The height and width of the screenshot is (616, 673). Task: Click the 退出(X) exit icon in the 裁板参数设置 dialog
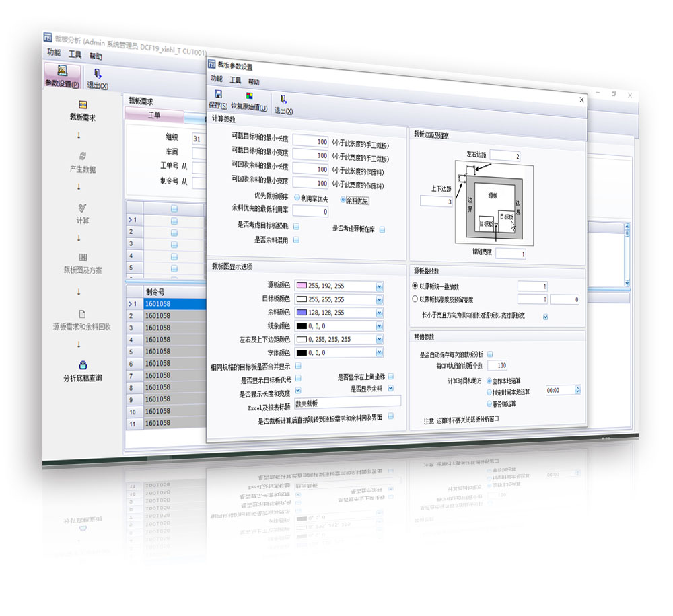click(283, 100)
